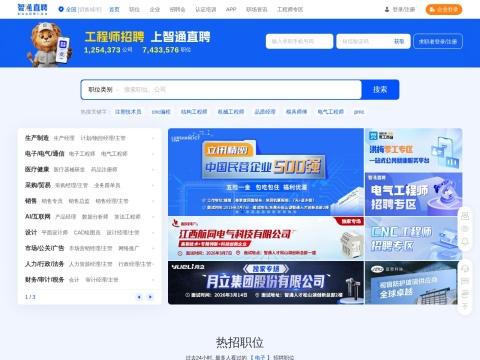Screen dimensions: 480x360
Task: Go to next page of job categories
Action: coord(150,297)
